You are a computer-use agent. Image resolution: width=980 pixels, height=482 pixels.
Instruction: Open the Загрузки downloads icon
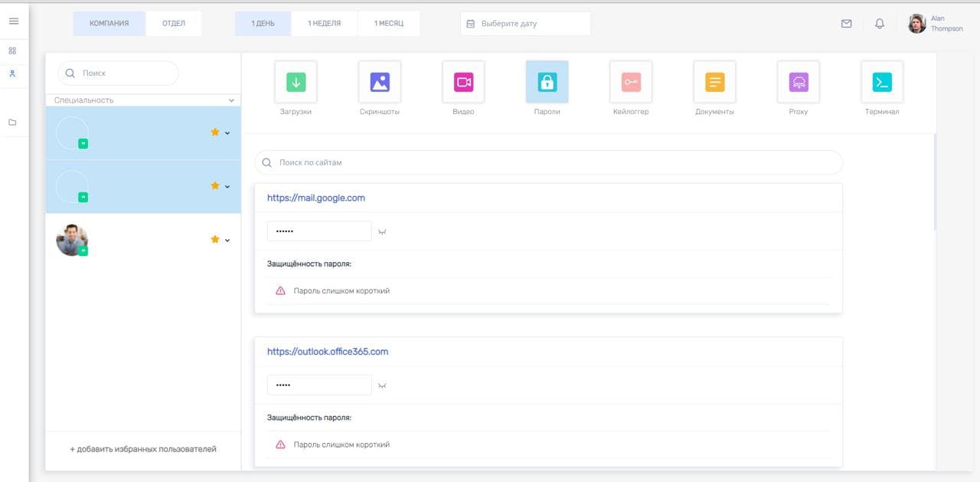coord(296,82)
